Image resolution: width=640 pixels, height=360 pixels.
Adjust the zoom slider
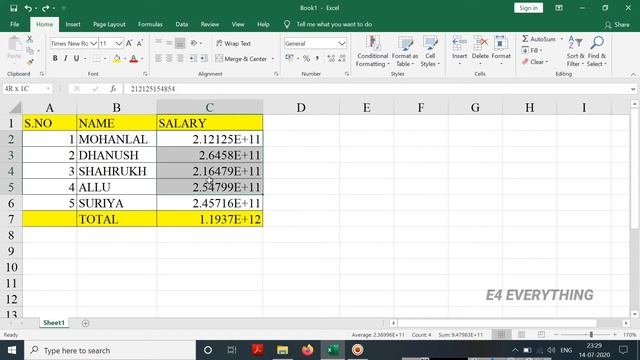click(591, 335)
